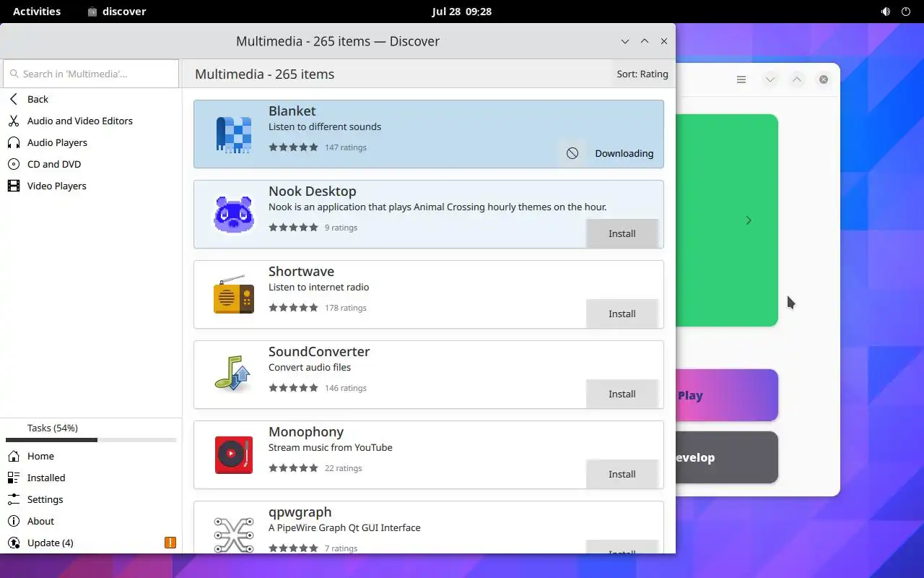The image size is (924, 578).
Task: Open the Sort: Rating dropdown
Action: click(x=642, y=74)
